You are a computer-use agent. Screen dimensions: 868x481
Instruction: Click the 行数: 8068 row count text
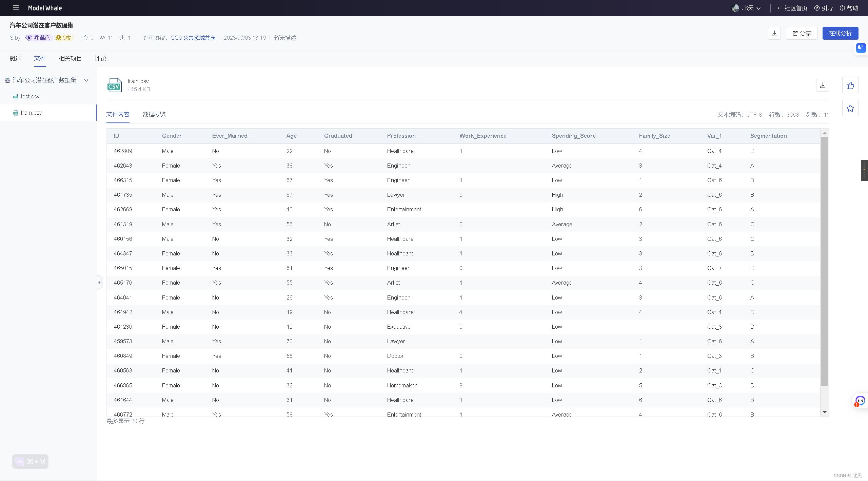tap(784, 115)
